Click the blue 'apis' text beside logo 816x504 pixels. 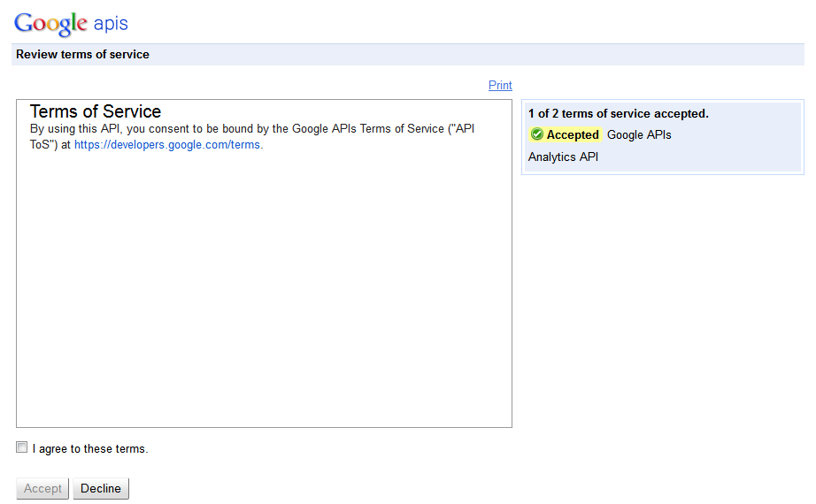pos(111,23)
